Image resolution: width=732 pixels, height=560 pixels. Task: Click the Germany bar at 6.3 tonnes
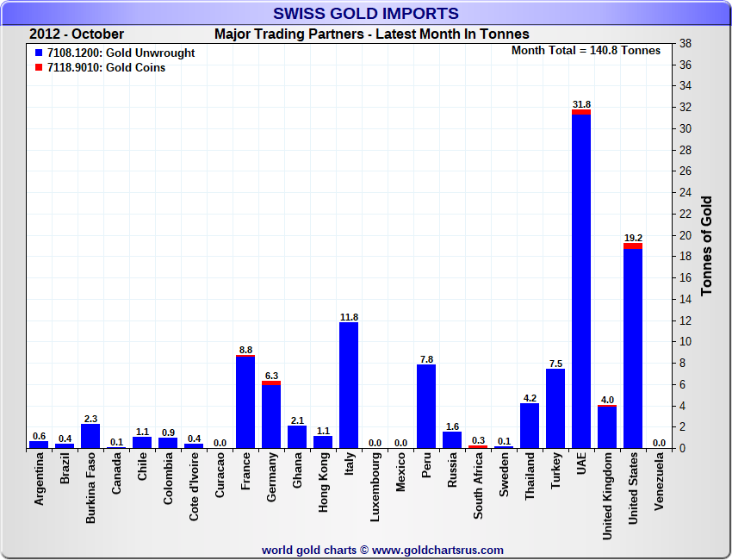pyautogui.click(x=271, y=415)
